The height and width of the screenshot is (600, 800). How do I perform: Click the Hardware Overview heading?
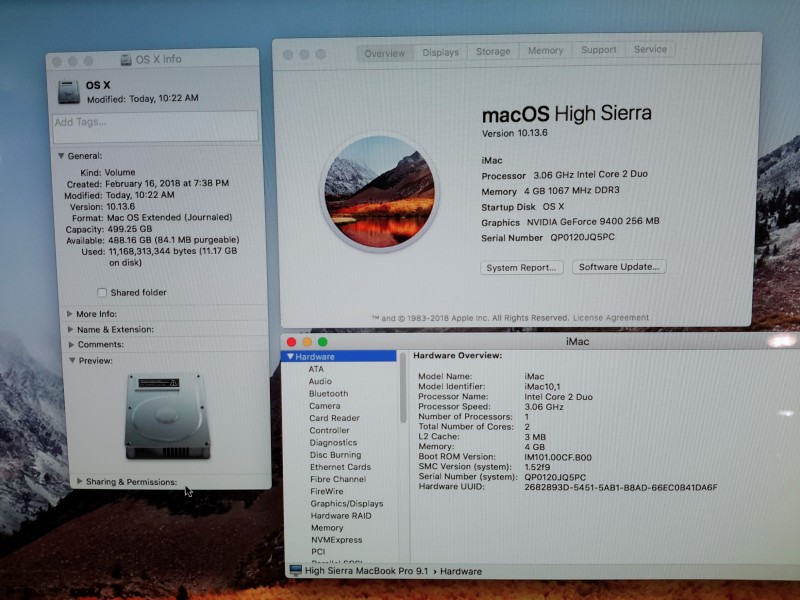(x=457, y=355)
